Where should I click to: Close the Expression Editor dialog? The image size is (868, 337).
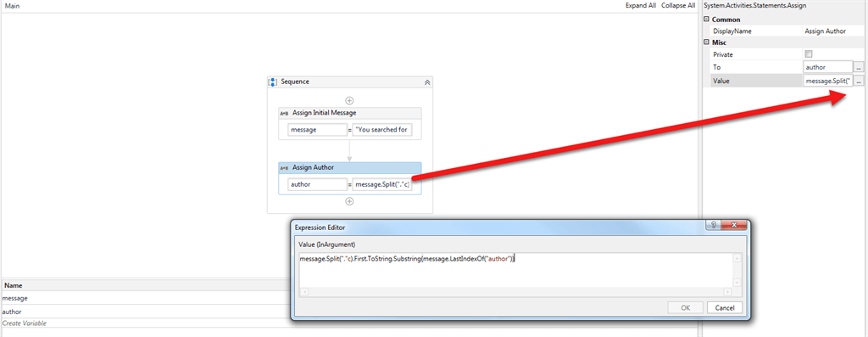(733, 224)
